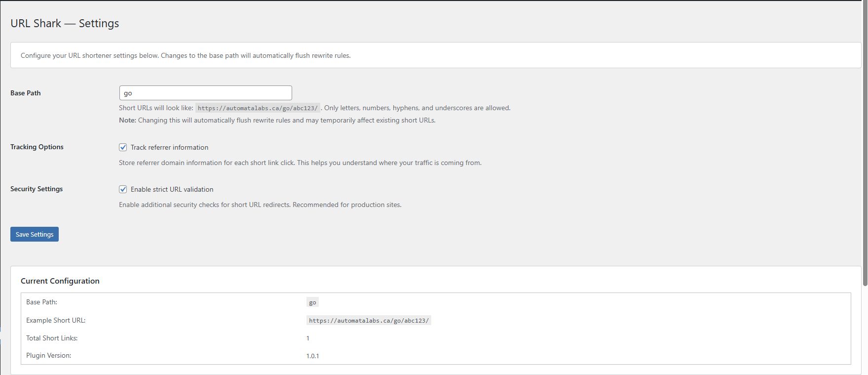The height and width of the screenshot is (375, 868).
Task: Click the 'Current Configuration' section heading
Action: point(60,281)
